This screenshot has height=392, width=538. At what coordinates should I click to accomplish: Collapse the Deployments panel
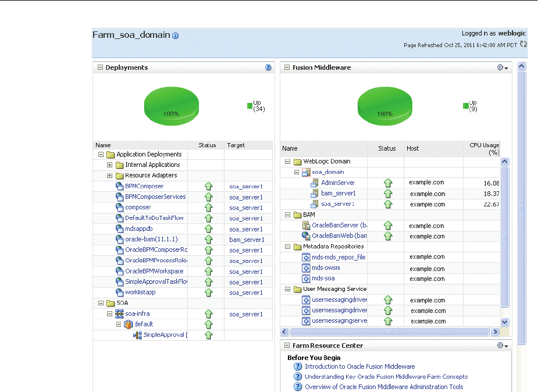[x=100, y=67]
